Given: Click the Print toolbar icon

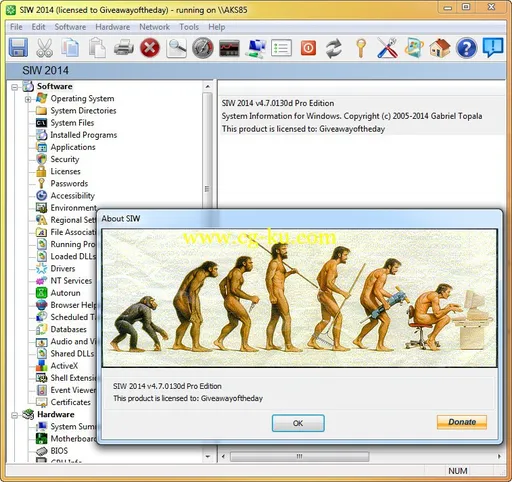Looking at the screenshot, I should pyautogui.click(x=124, y=48).
